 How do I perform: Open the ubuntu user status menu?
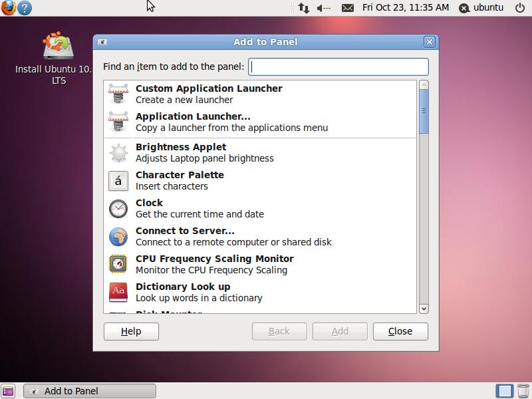[x=481, y=7]
